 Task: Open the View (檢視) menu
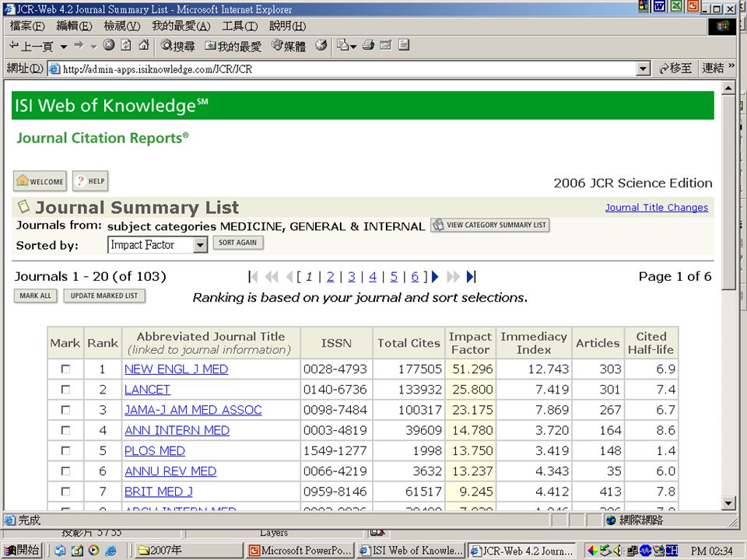click(122, 26)
